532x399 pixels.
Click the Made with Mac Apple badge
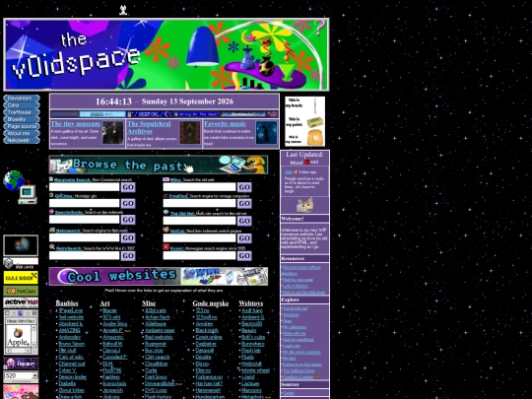coord(21,332)
